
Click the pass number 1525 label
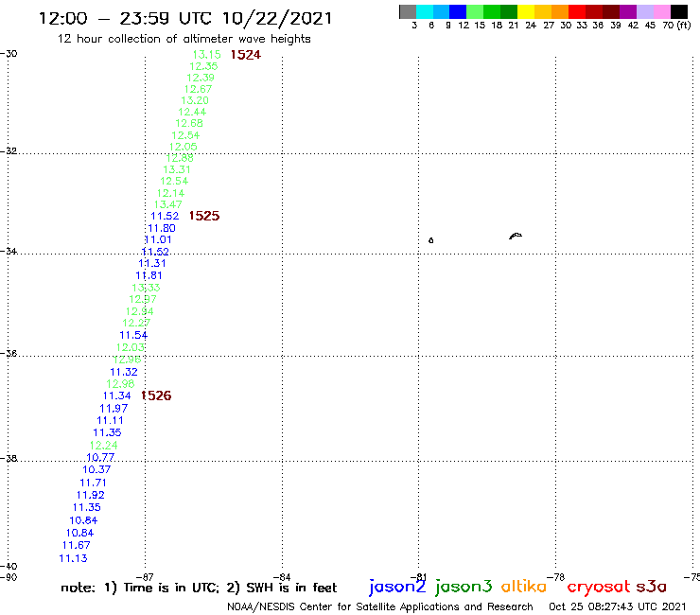204,216
